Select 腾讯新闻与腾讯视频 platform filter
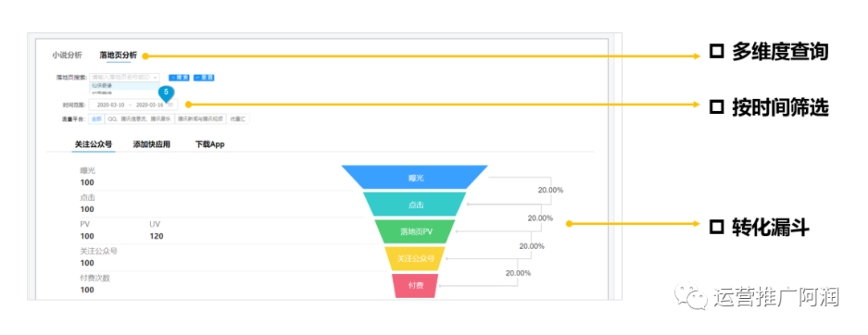This screenshot has height=335, width=868. [200, 119]
